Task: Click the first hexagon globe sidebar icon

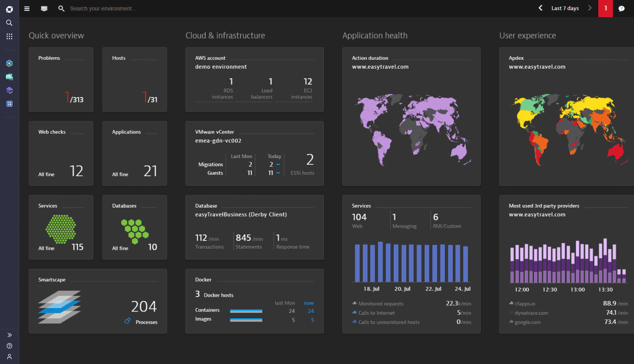Action: (x=9, y=63)
